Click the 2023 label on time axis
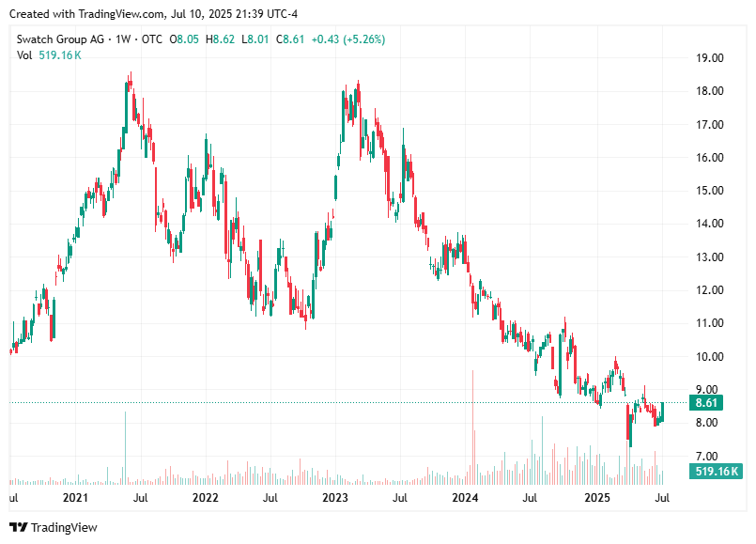Image resolution: width=756 pixels, height=544 pixels. click(x=335, y=498)
